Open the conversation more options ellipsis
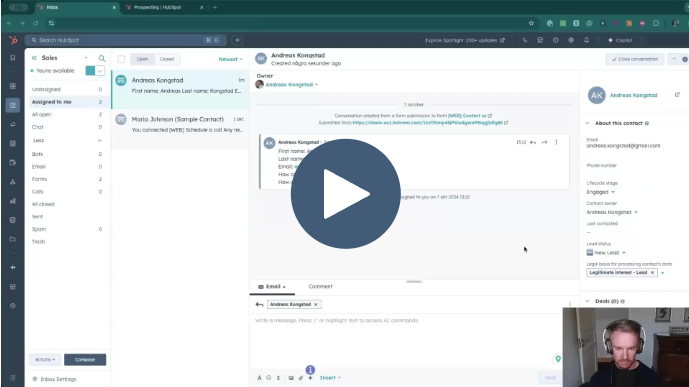The height and width of the screenshot is (387, 689). pyautogui.click(x=674, y=59)
